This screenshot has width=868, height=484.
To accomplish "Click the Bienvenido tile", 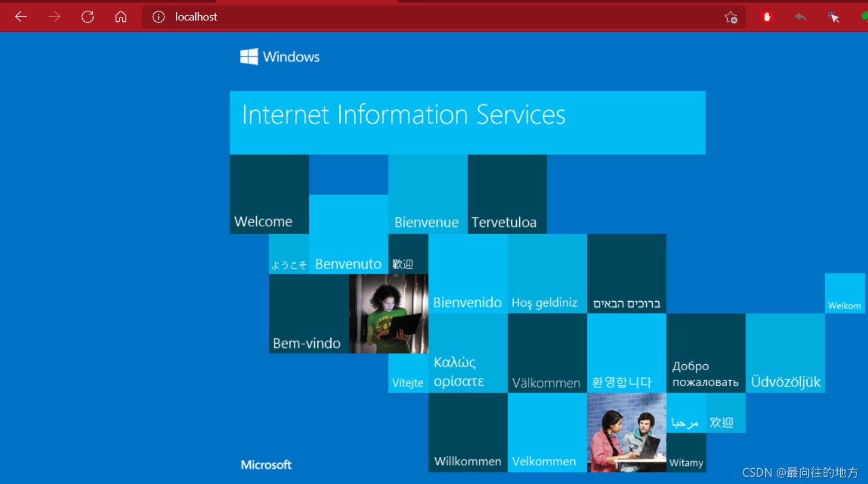I will (x=468, y=273).
